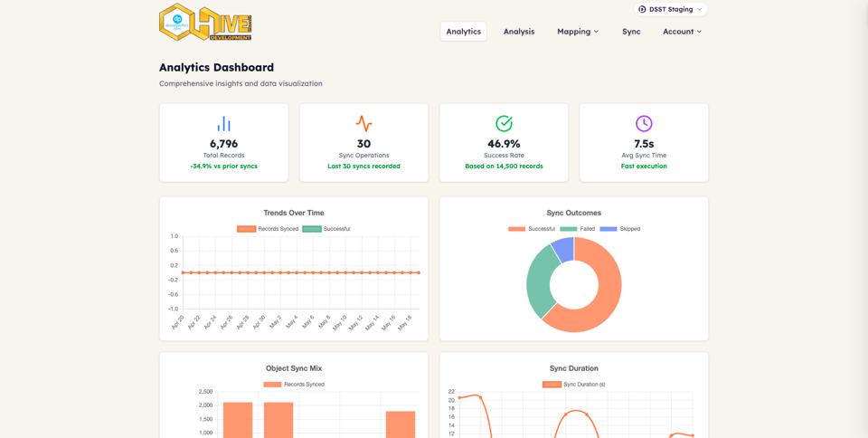The width and height of the screenshot is (868, 438).
Task: Click the 46.9% Success Rate value
Action: (504, 144)
